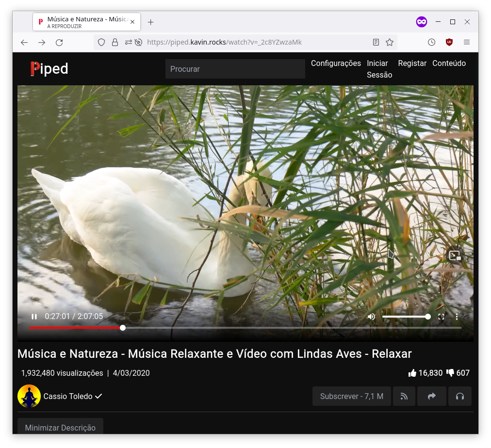
Task: Click the thumbs-up likes icon
Action: [412, 373]
